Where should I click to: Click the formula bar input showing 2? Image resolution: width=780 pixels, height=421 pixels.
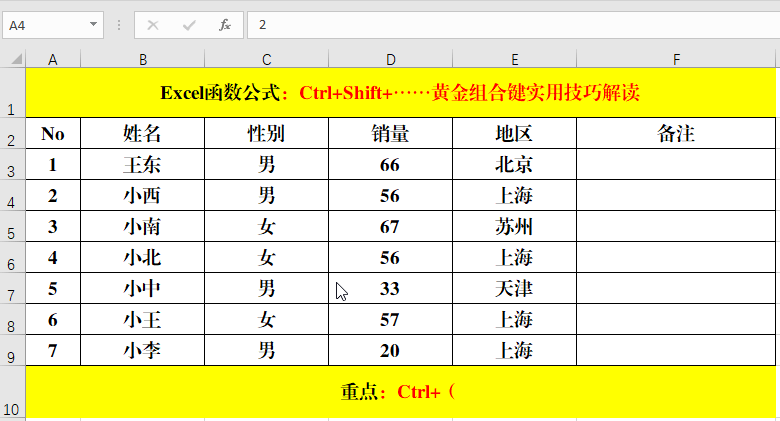[513, 25]
